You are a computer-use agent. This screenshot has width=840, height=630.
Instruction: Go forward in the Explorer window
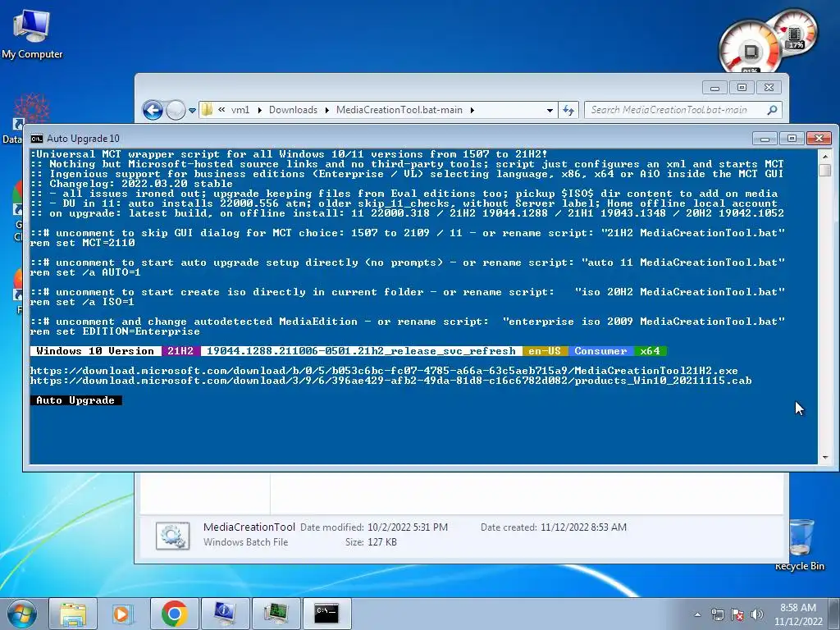(176, 111)
